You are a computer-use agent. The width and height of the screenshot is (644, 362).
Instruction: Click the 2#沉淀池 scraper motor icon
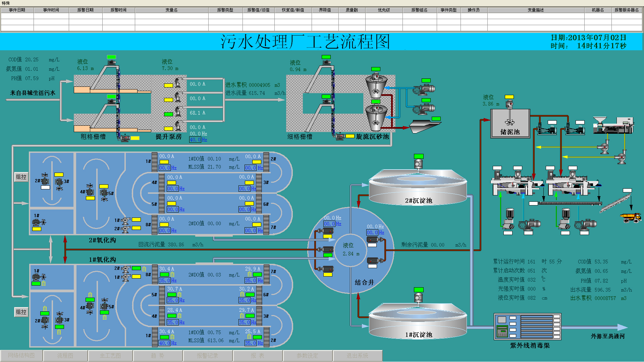click(418, 164)
